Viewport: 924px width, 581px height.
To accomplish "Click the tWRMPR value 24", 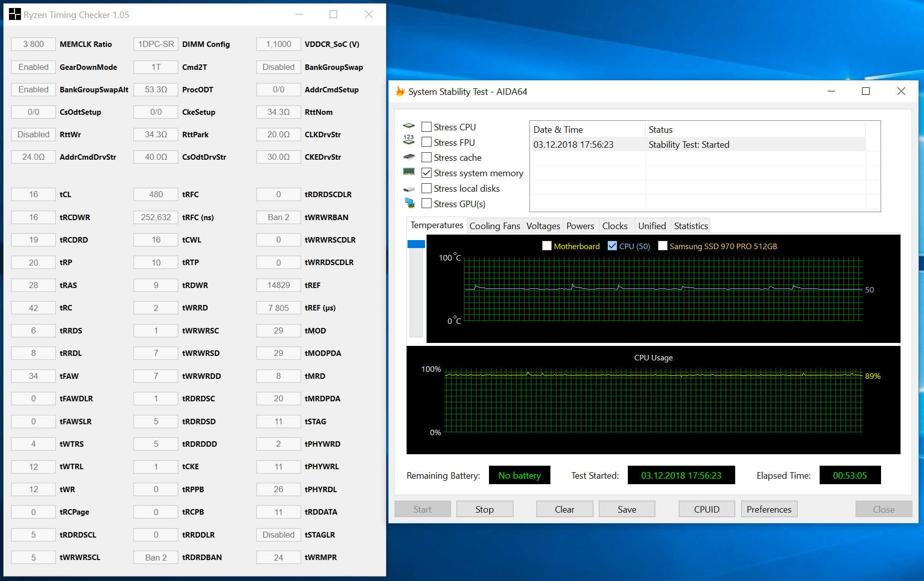I will tap(279, 557).
